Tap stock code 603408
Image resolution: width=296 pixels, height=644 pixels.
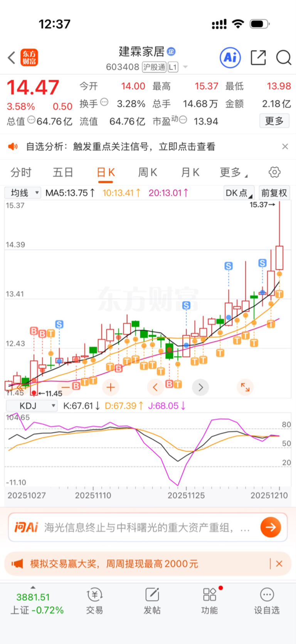(123, 67)
